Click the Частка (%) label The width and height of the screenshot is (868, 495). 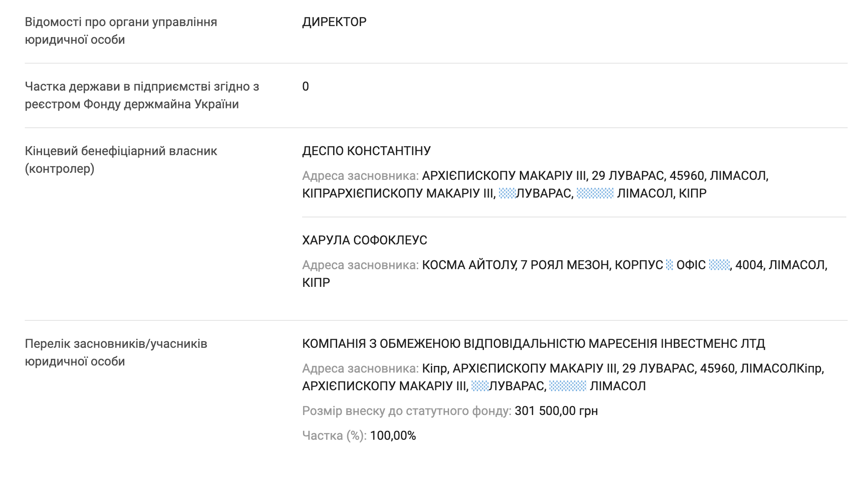[x=334, y=436]
